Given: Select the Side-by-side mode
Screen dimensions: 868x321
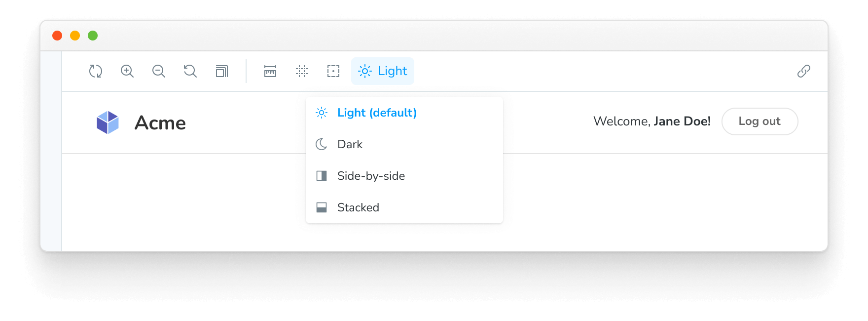Looking at the screenshot, I should 371,176.
